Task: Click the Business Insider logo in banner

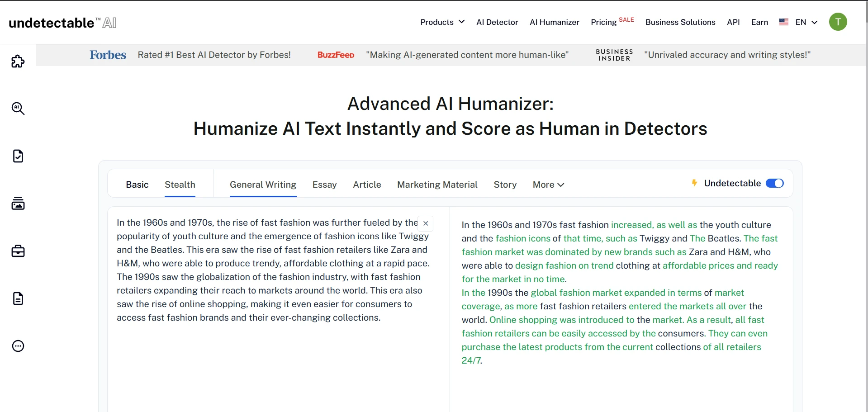Action: pos(614,55)
